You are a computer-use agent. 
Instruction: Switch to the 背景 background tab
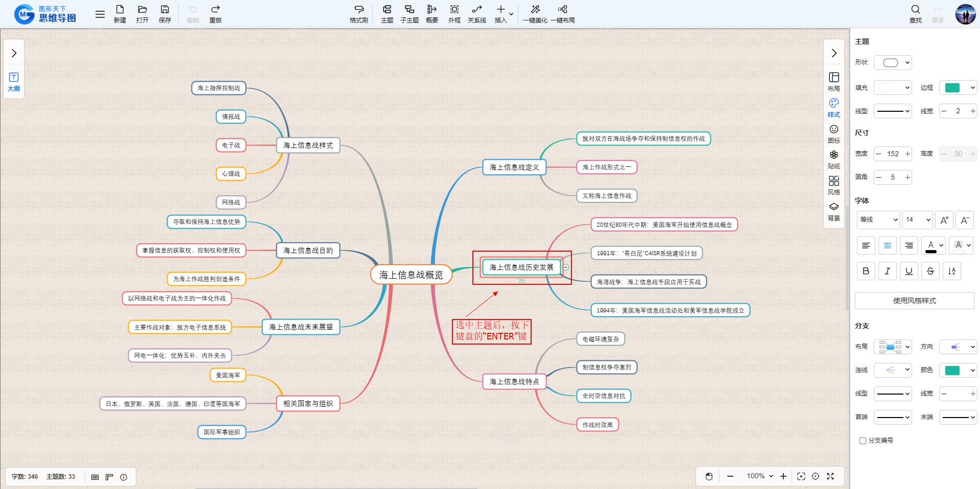click(x=833, y=211)
